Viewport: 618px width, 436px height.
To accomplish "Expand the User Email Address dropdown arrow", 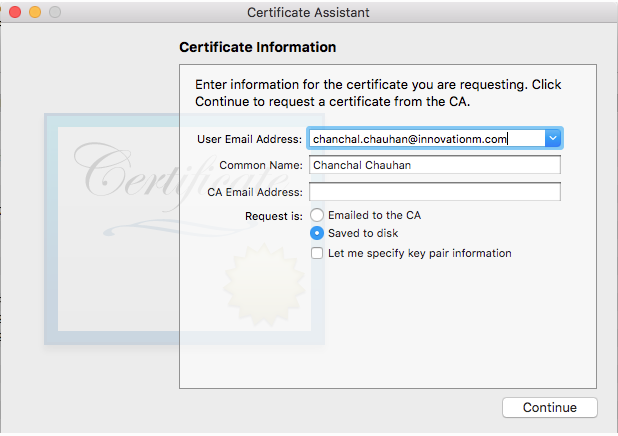I will point(553,139).
